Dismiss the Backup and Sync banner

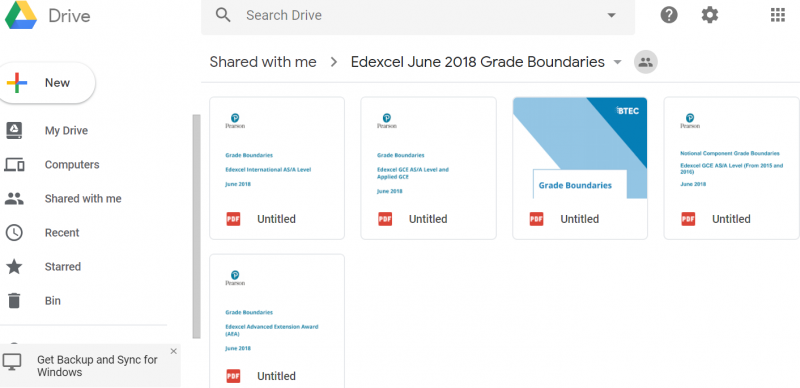click(x=173, y=351)
